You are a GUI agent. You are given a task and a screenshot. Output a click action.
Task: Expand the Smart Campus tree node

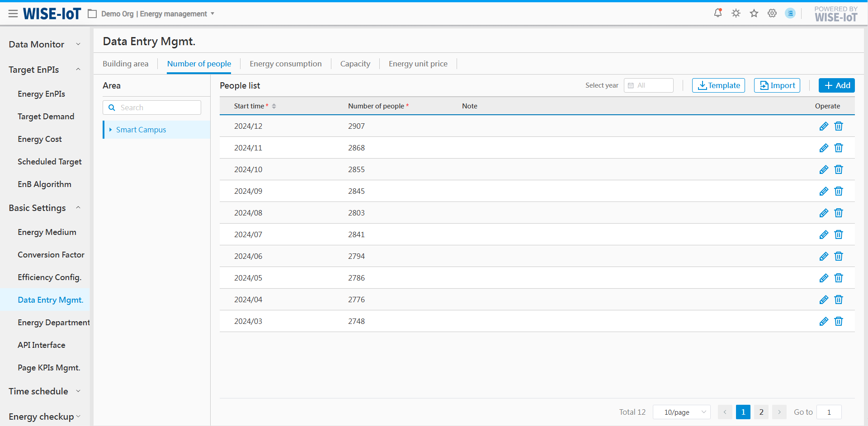[x=110, y=130]
